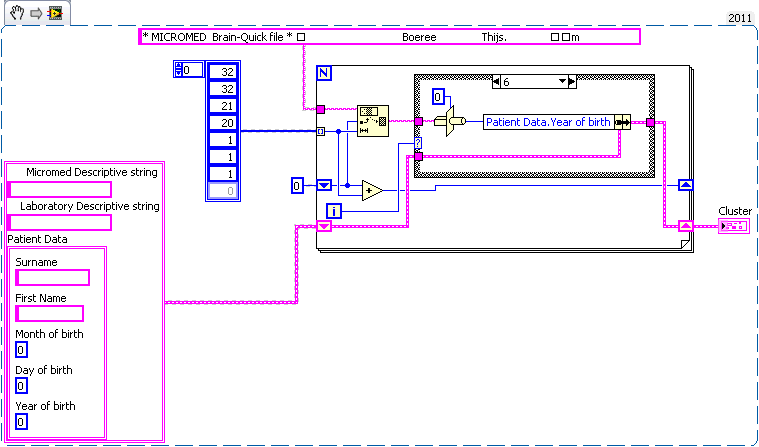Click the case structure cluster input tunnel

point(419,156)
